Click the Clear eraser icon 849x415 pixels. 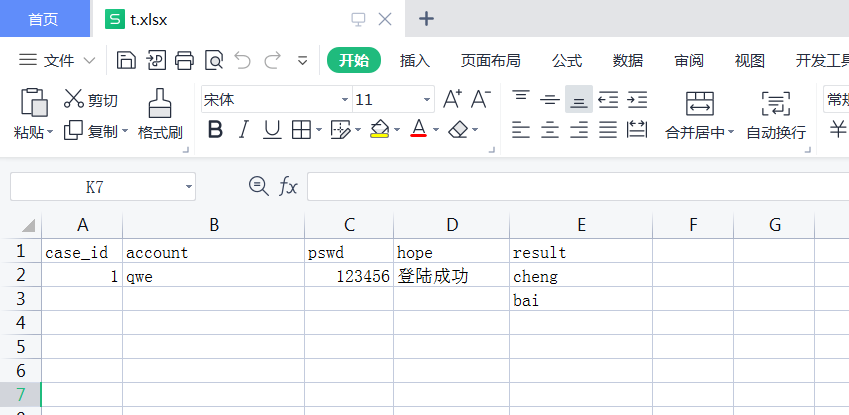(x=458, y=129)
